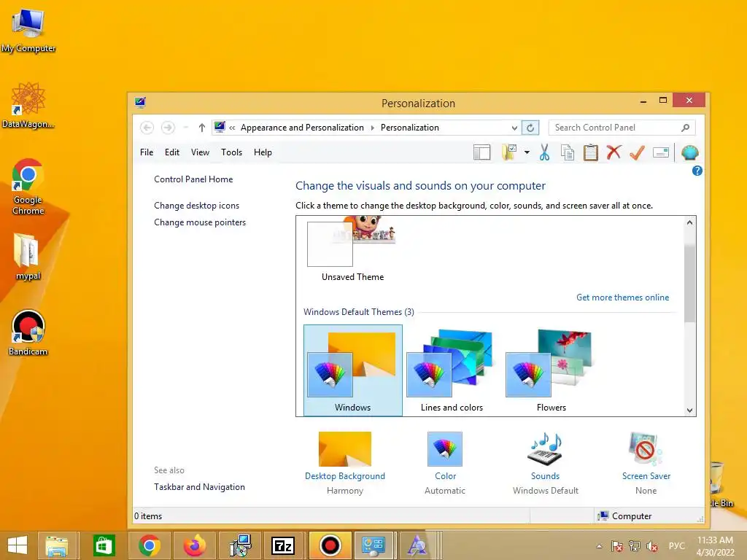Click the Copy toolbar icon
Screen dimensions: 747x560
[x=567, y=152]
